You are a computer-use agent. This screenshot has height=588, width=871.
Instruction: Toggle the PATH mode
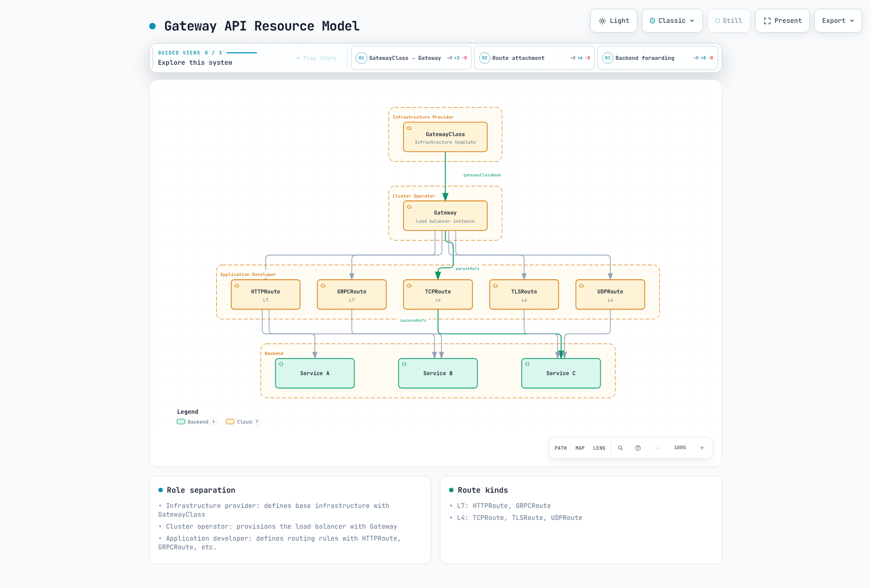click(561, 448)
